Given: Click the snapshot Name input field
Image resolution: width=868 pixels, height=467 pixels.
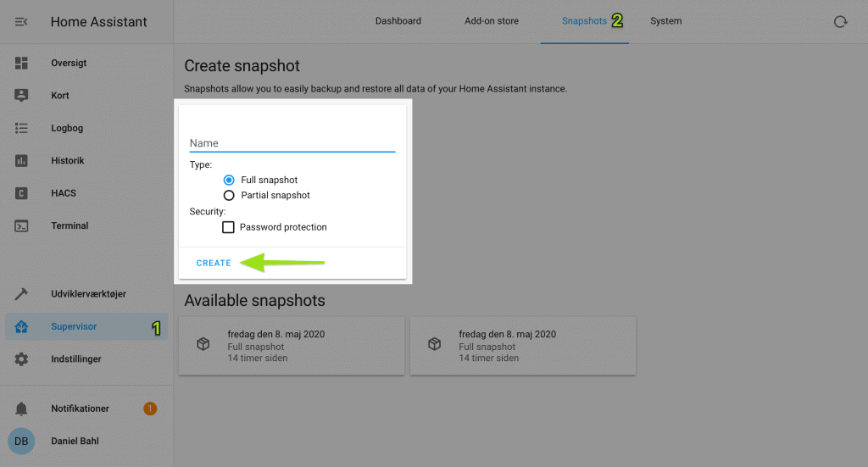Looking at the screenshot, I should (x=292, y=142).
